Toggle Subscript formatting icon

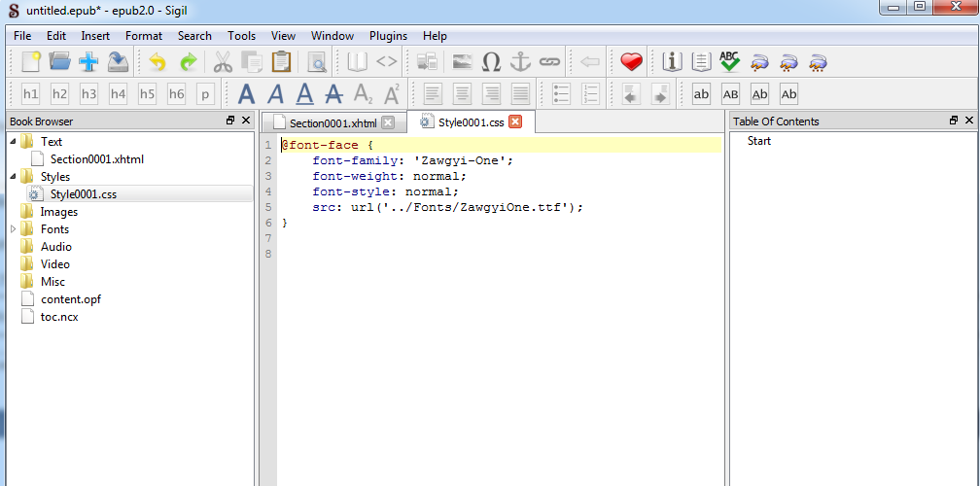(x=364, y=94)
